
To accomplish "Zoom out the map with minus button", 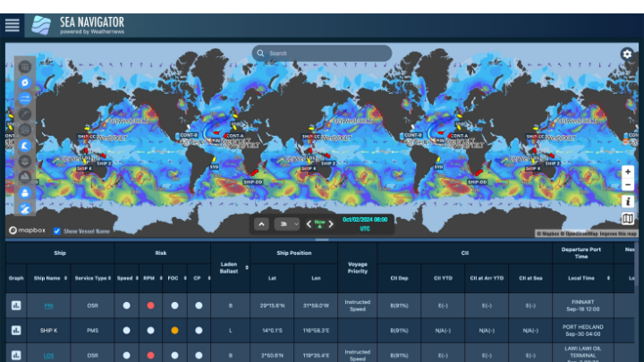I will (x=628, y=185).
